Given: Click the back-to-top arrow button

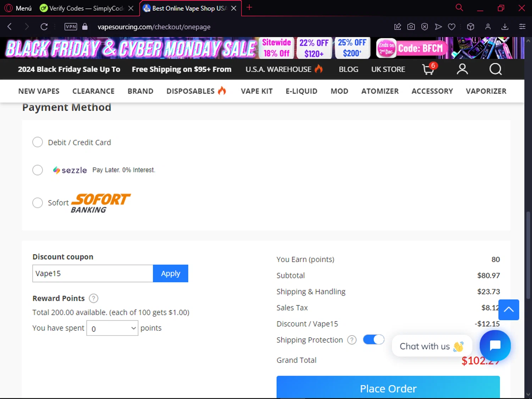Looking at the screenshot, I should pos(509,310).
